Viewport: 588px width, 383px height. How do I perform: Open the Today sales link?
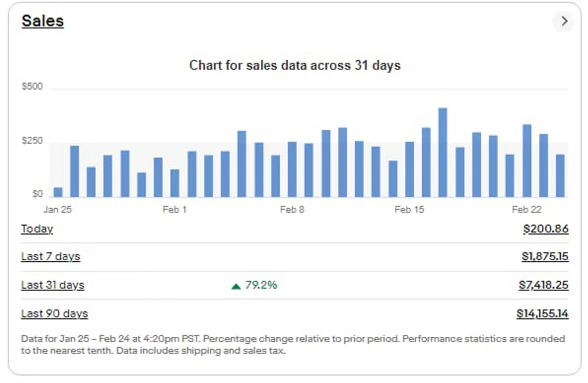pos(37,229)
